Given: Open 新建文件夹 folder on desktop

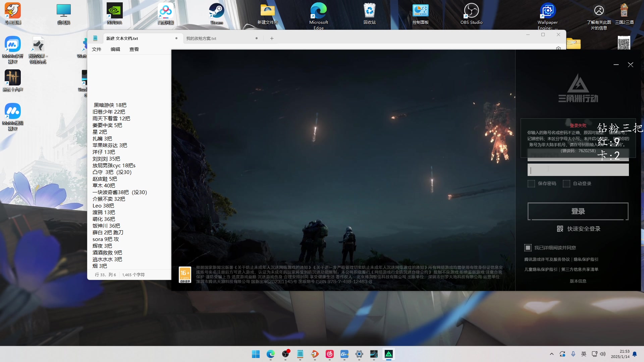Looking at the screenshot, I should (268, 13).
